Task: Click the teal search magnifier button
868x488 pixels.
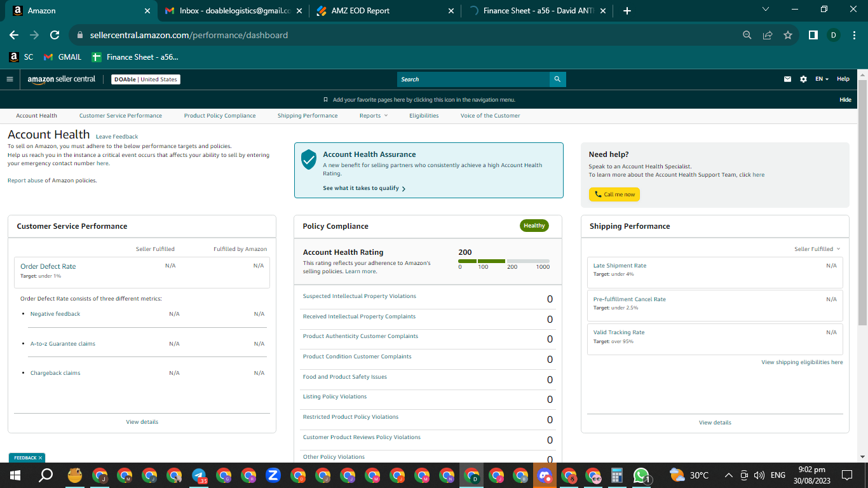Action: [557, 79]
